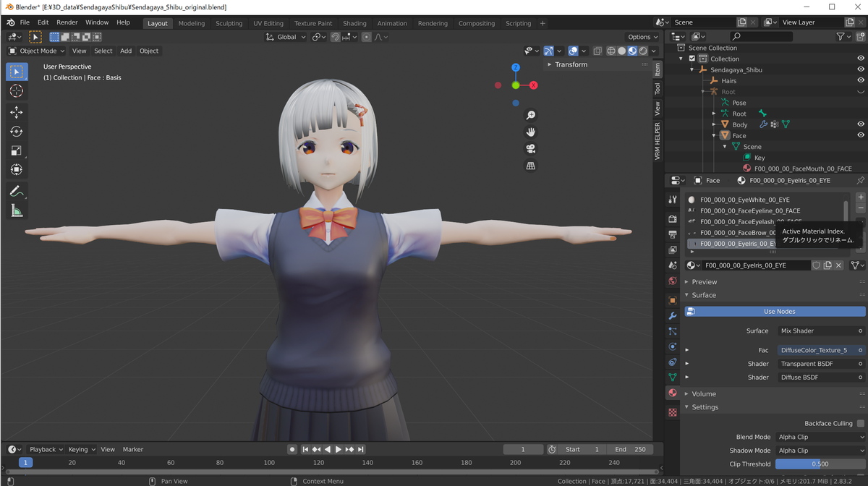Click the Use Nodes button
Viewport: 868px width, 486px height.
point(775,311)
